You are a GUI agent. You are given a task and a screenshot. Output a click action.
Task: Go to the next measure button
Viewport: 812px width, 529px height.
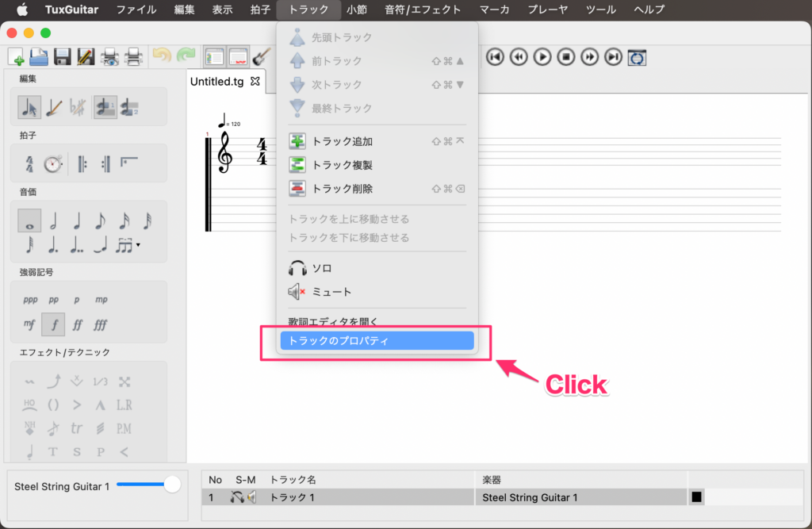pyautogui.click(x=590, y=57)
